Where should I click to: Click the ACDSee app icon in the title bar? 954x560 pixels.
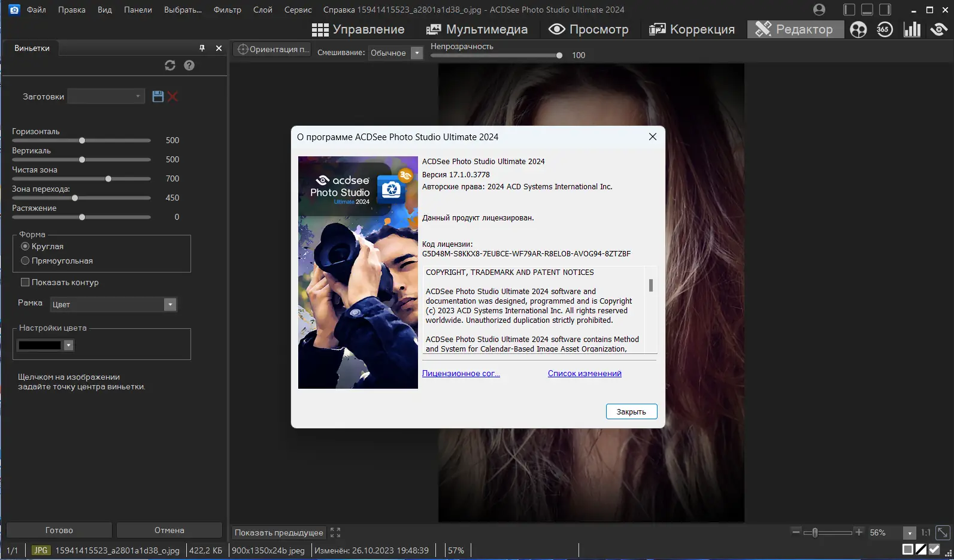coord(14,10)
